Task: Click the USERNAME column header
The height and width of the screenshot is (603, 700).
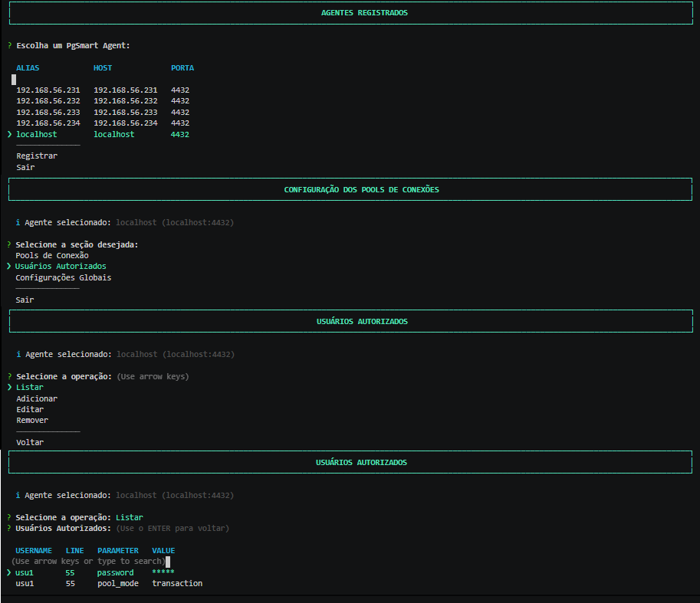Action: (34, 550)
